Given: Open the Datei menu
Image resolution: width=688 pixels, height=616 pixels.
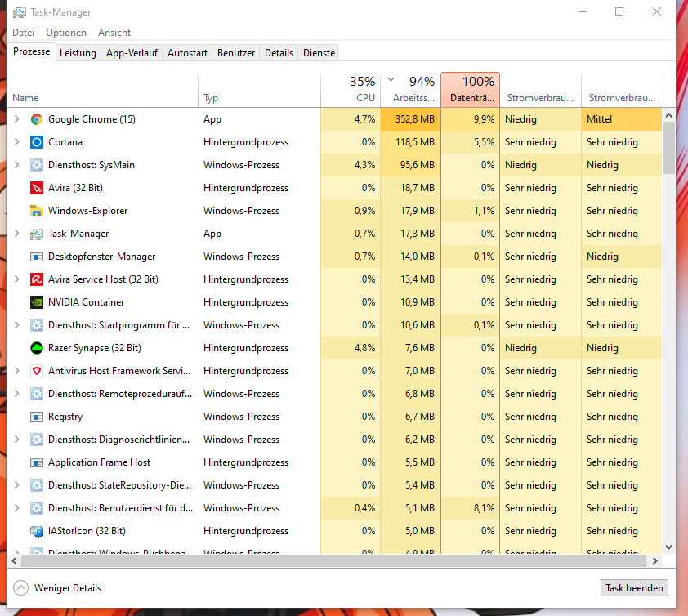Looking at the screenshot, I should 23,33.
